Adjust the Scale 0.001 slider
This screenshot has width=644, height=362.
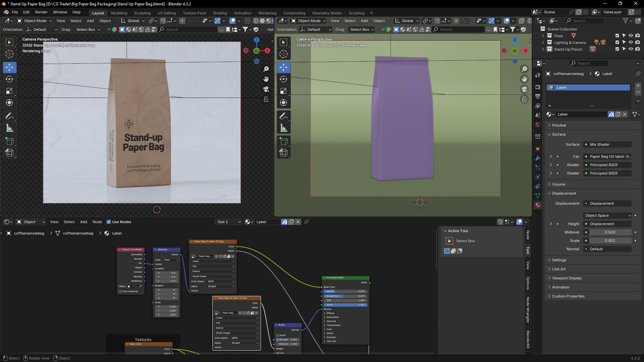(610, 241)
